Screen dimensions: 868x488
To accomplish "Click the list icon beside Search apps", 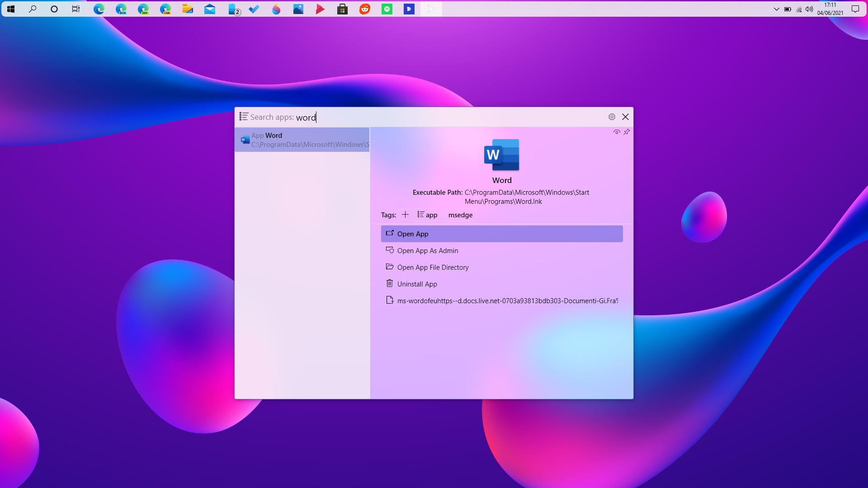I will pos(244,117).
